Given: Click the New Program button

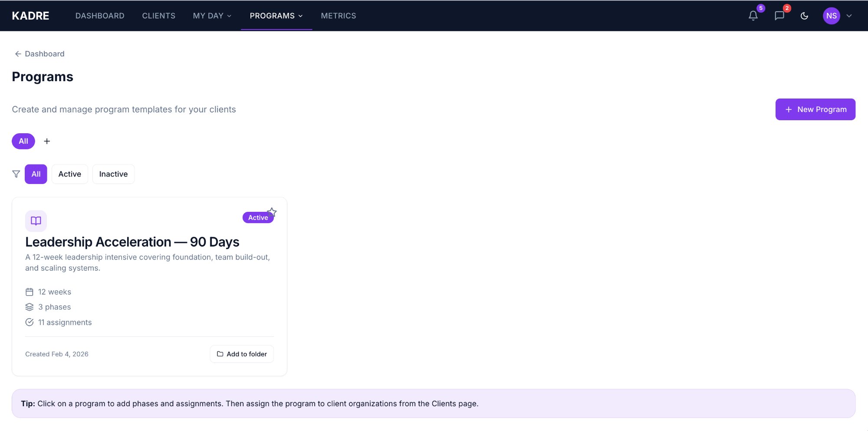Looking at the screenshot, I should point(815,109).
